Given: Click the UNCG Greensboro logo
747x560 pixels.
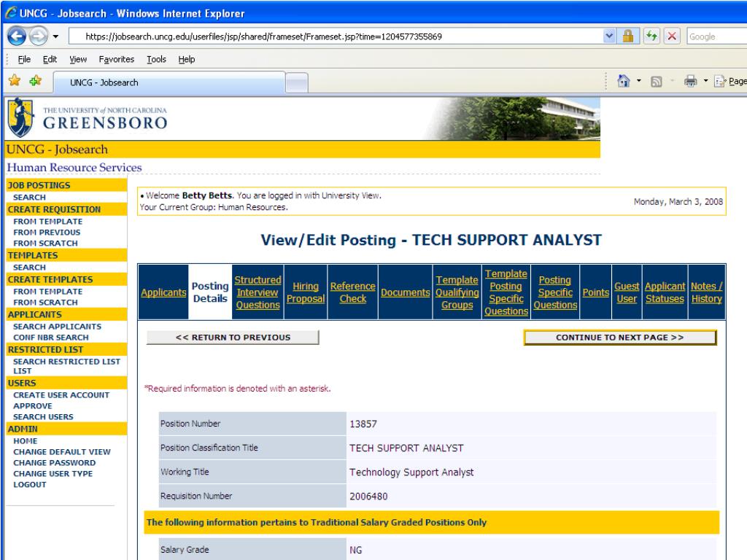Looking at the screenshot, I should coord(88,118).
